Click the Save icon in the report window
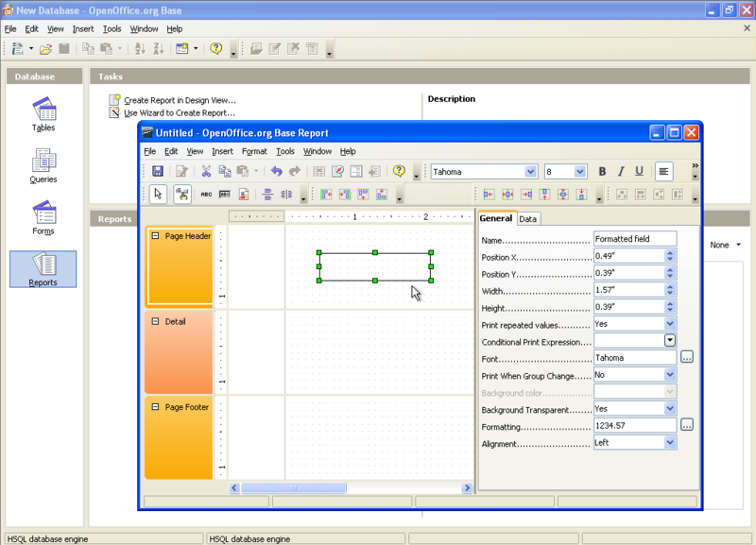This screenshot has height=545, width=756. [x=157, y=171]
